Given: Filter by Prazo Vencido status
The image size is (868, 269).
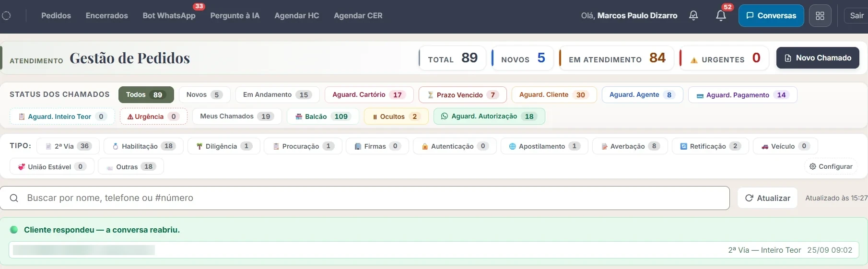Looking at the screenshot, I should point(462,94).
